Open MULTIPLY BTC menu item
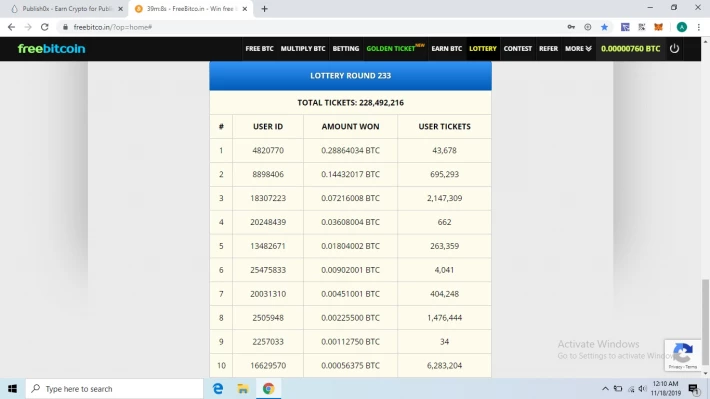Viewport: 710px width, 399px height. click(303, 48)
